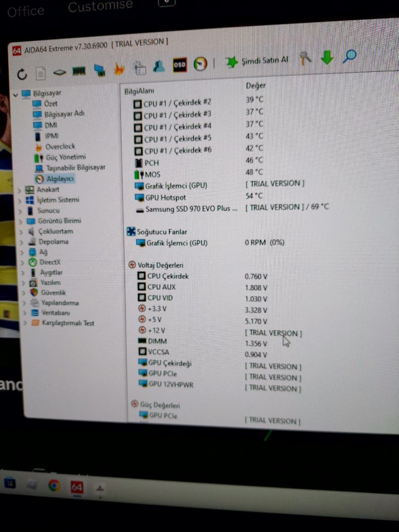Select the CPU #1 / Çekirdek #5 row
This screenshot has height=532, width=399.
178,139
